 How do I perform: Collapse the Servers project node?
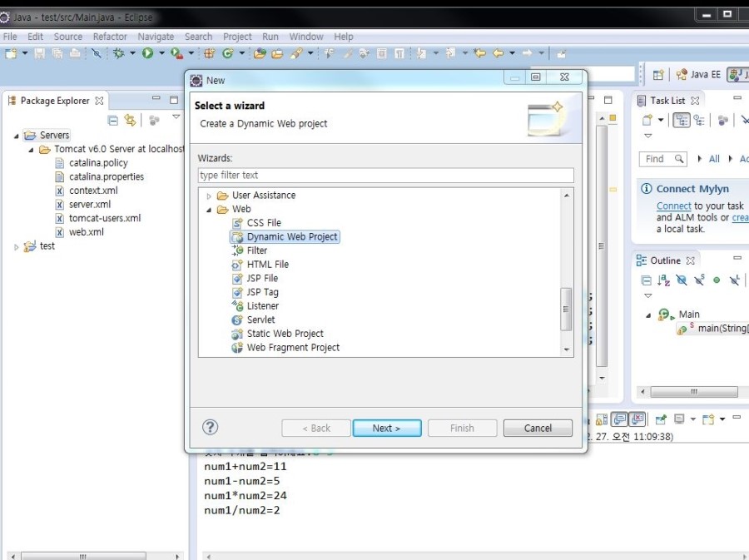point(17,136)
